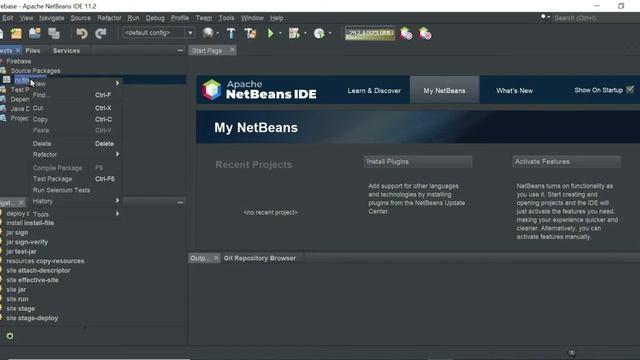Open the Navigate menu

tap(51, 18)
